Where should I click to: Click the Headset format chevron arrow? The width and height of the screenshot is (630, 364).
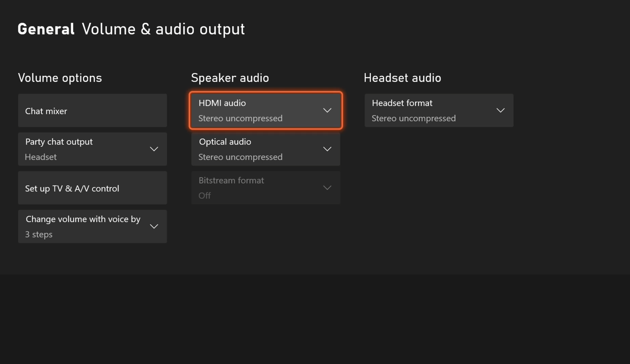pyautogui.click(x=501, y=110)
